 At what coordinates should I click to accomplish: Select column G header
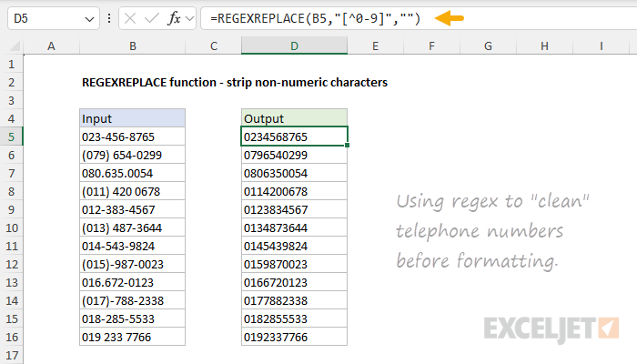click(489, 45)
